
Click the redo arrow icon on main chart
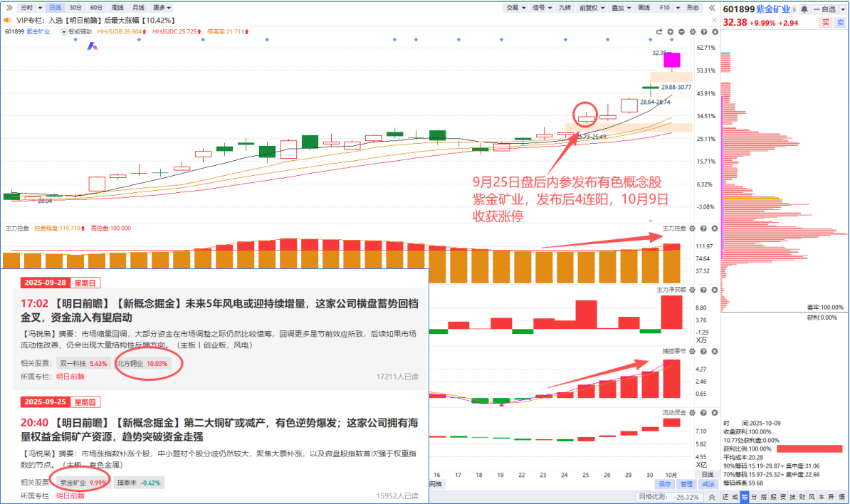659,32
